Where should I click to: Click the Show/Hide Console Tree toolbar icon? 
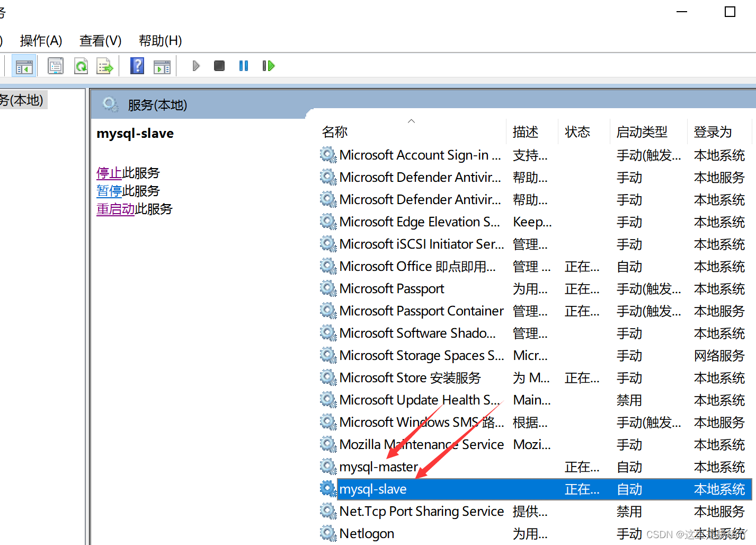tap(24, 66)
